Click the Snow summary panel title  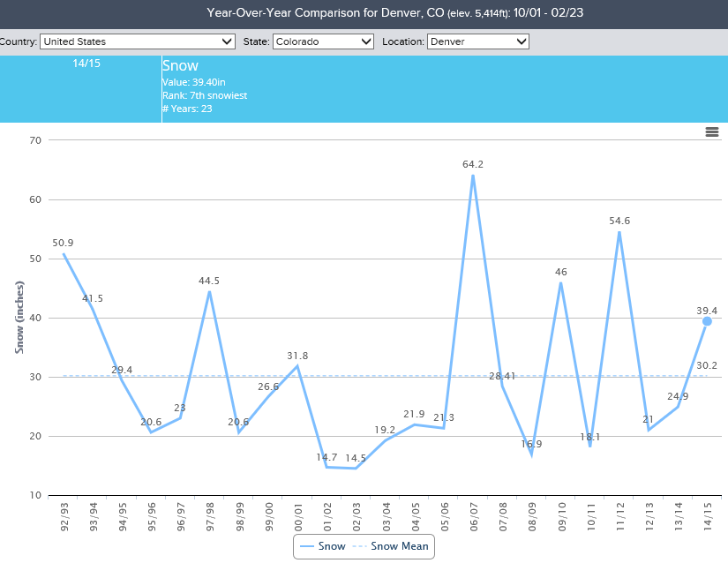181,66
